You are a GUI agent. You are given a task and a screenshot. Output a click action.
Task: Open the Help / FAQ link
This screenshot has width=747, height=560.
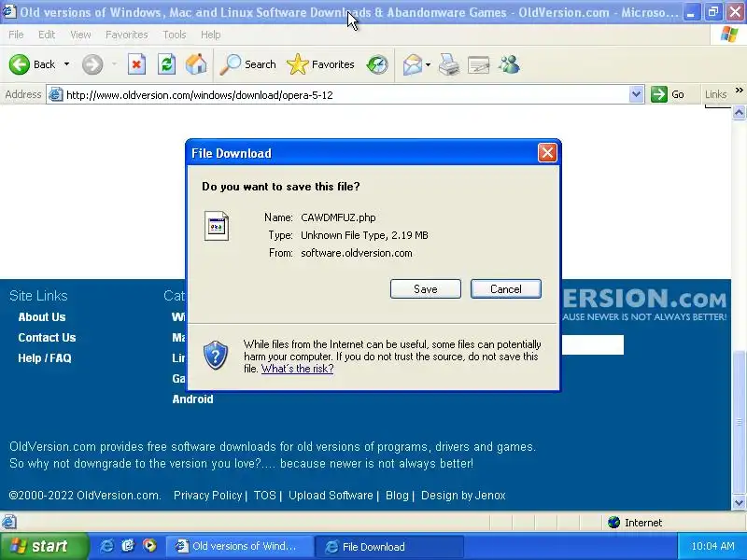45,358
